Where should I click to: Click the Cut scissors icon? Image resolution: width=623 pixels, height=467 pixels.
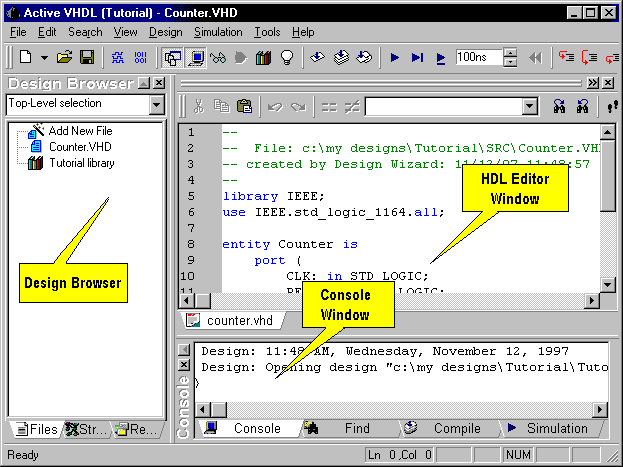(199, 106)
